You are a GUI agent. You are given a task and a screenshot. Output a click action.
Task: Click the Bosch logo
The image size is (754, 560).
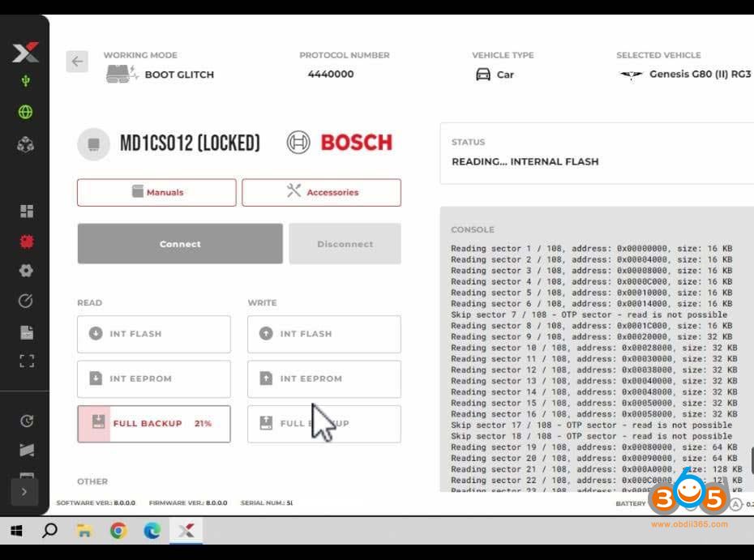(340, 143)
